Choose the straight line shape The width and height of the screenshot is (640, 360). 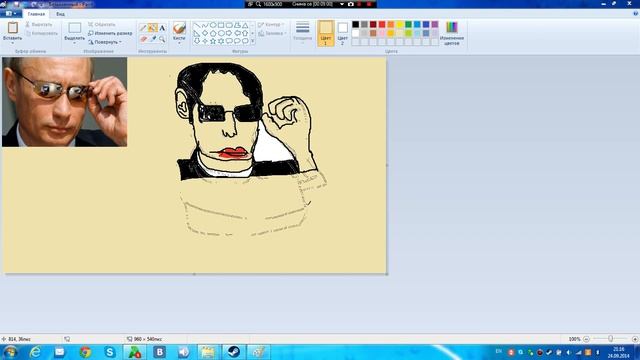pos(197,25)
